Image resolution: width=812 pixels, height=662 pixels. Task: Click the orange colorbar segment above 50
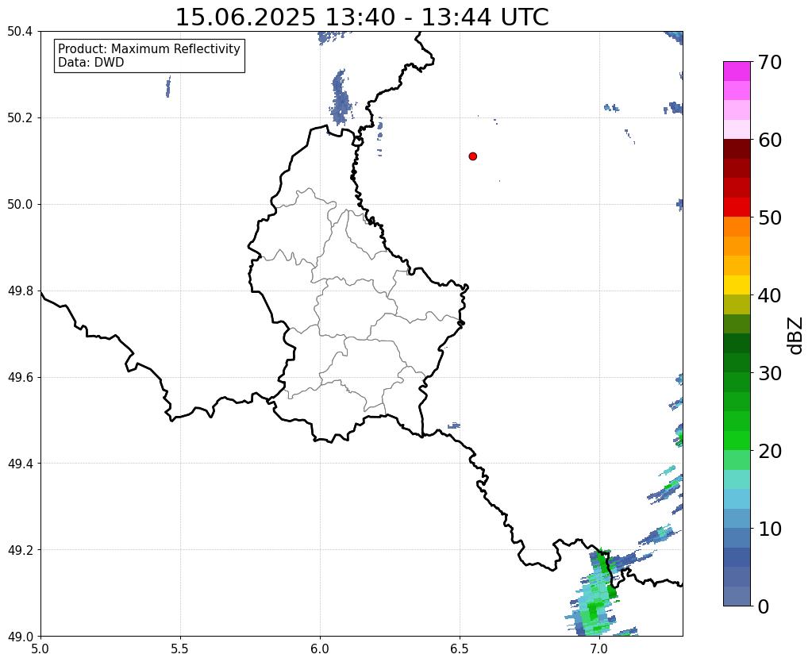tap(737, 227)
